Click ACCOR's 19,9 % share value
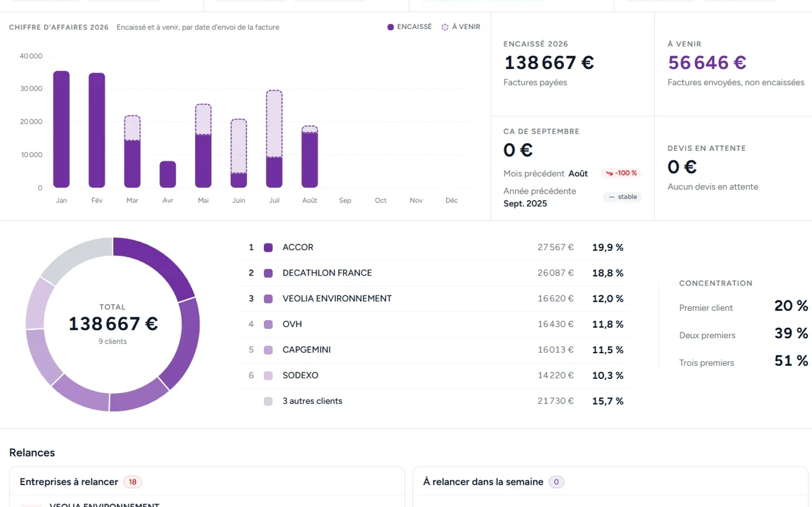Viewport: 812px width, 507px height. [608, 248]
